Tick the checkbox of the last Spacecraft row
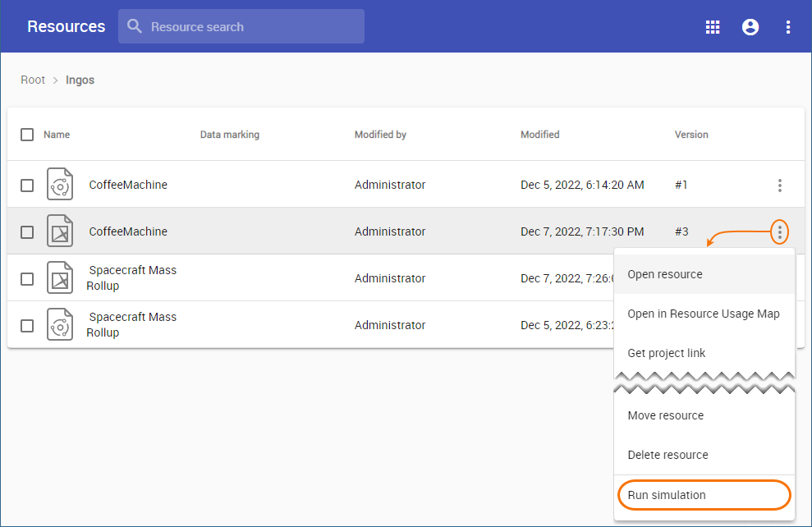The width and height of the screenshot is (812, 527). point(27,326)
